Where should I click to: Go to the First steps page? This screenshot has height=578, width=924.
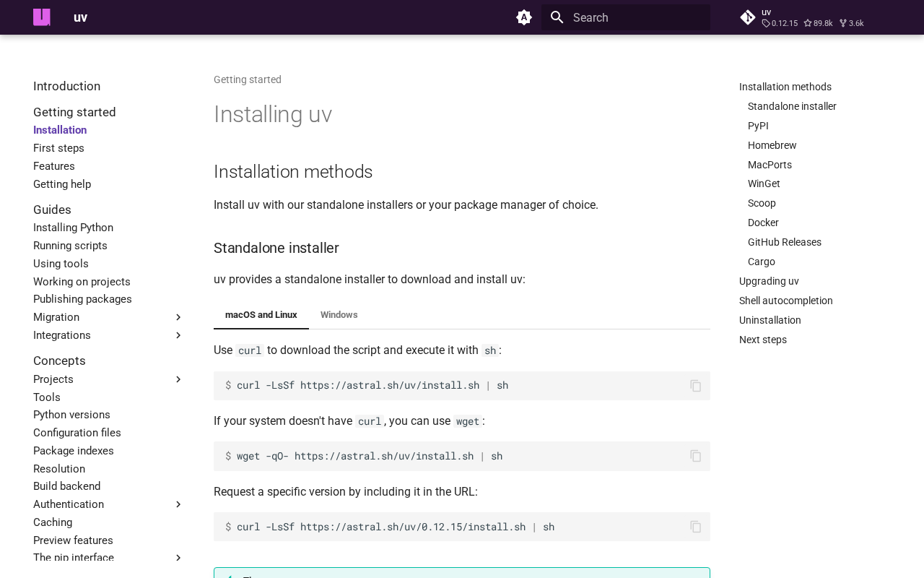click(58, 148)
